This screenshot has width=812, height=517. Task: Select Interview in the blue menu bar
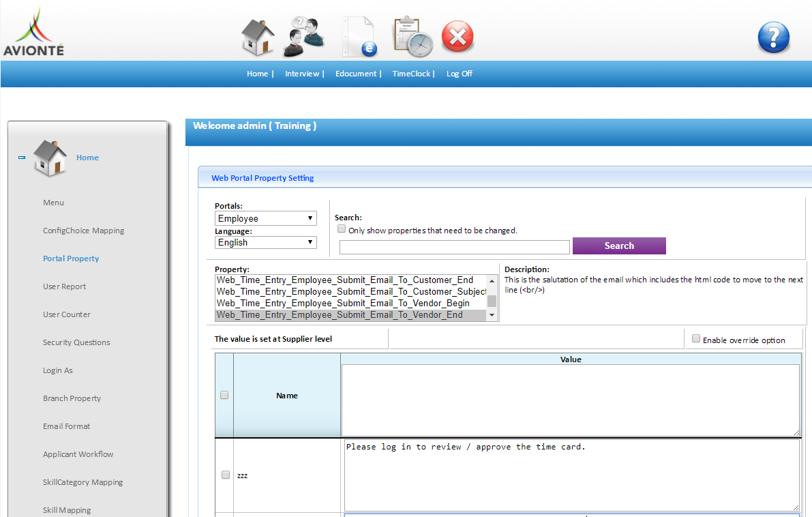coord(302,74)
